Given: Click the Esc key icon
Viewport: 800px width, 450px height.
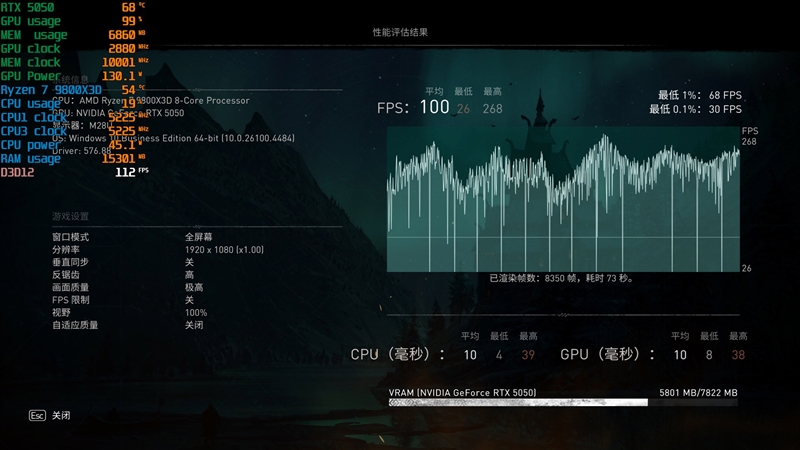Looking at the screenshot, I should point(37,415).
